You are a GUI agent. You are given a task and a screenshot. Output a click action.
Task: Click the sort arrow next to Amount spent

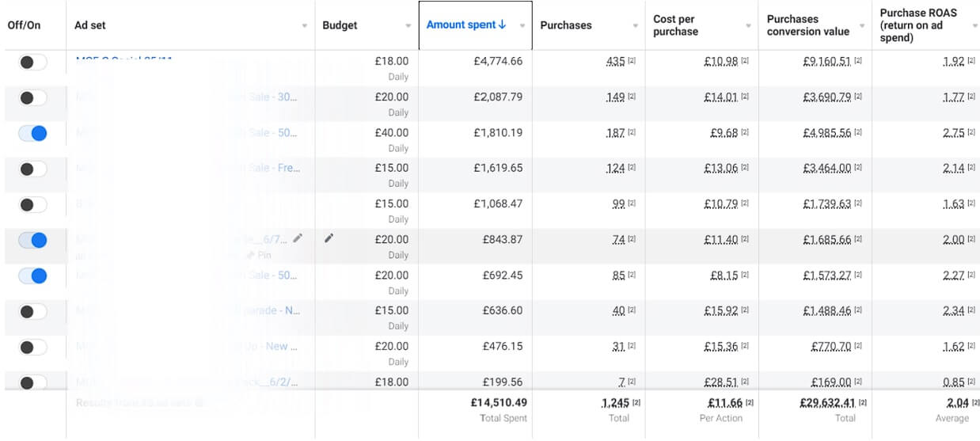point(502,25)
